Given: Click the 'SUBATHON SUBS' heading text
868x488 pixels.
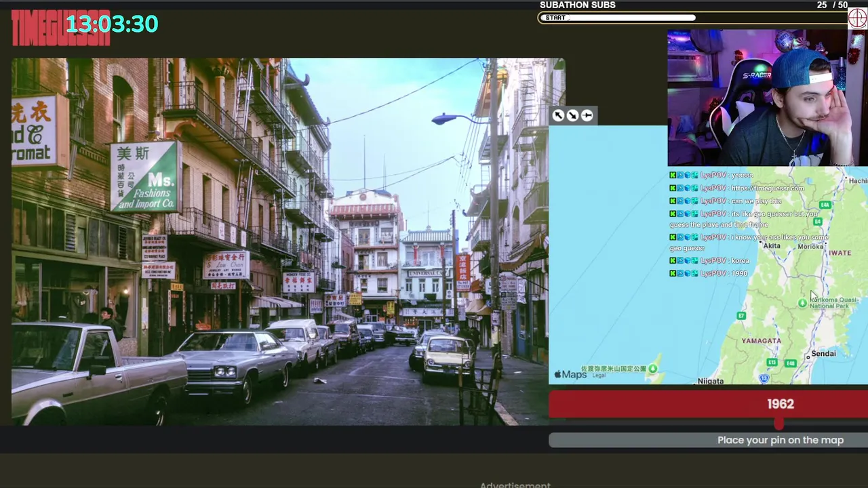Looking at the screenshot, I should (578, 5).
